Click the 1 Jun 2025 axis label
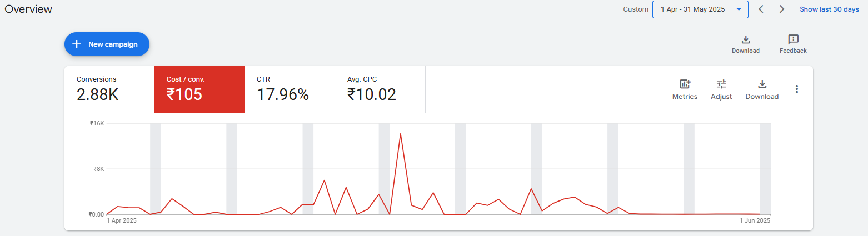Viewport: 868px width, 236px height. [x=755, y=220]
